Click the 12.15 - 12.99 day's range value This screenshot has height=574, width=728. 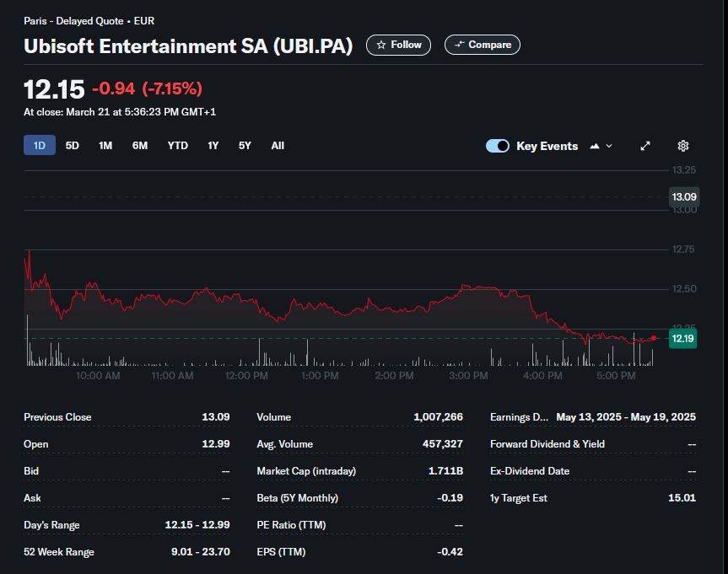(x=197, y=525)
